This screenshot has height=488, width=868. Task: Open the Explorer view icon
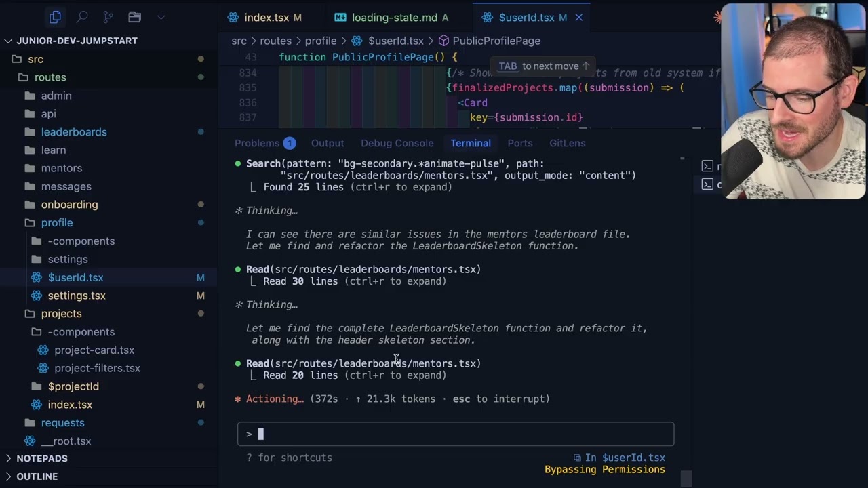coord(55,17)
